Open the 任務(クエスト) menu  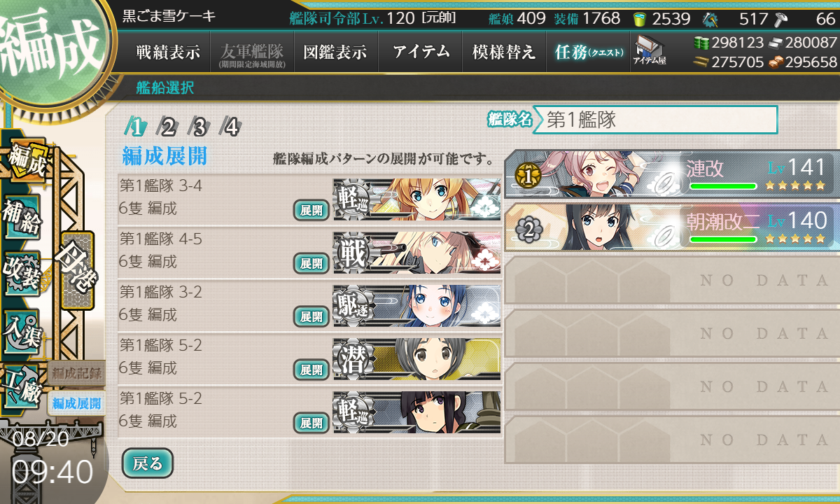click(x=588, y=52)
